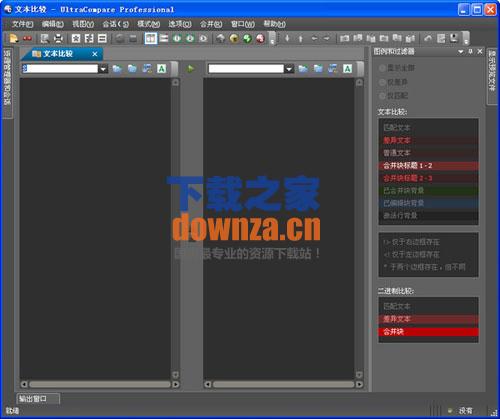
Task: Click the blue 已编辑块背景 legend swatch
Action: (429, 203)
